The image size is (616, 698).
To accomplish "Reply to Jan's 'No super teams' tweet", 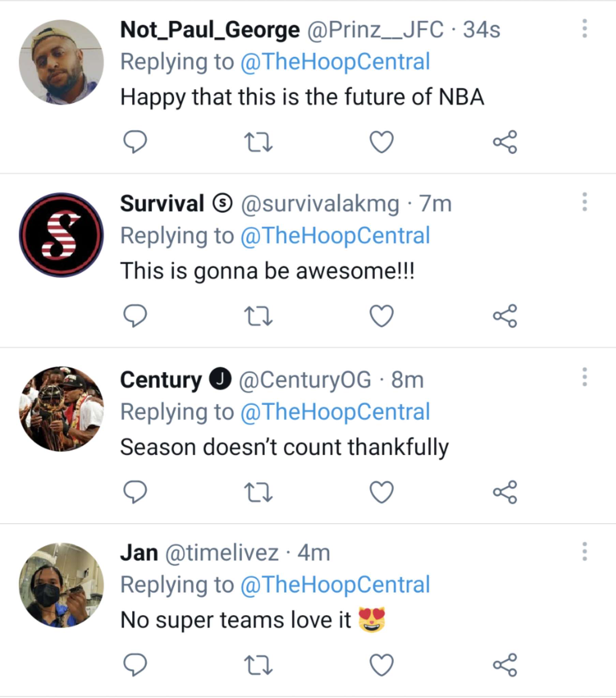I will pyautogui.click(x=135, y=665).
